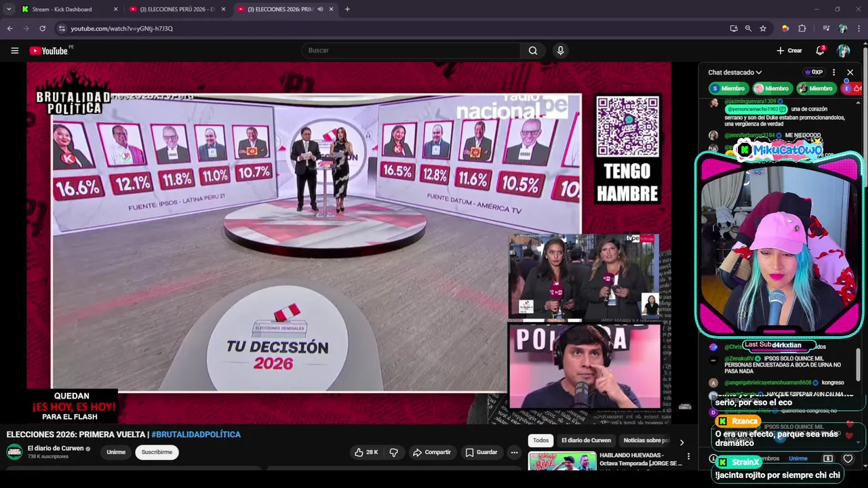
Task: Go to the YouTube home logo
Action: 50,51
